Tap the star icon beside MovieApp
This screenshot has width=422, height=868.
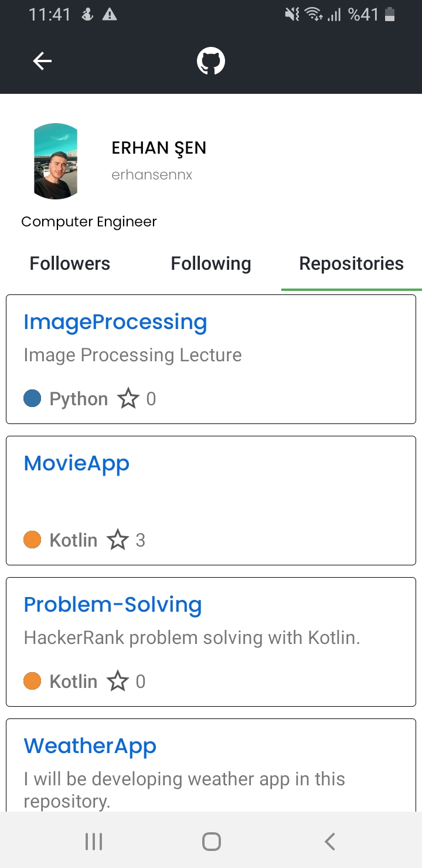click(119, 540)
